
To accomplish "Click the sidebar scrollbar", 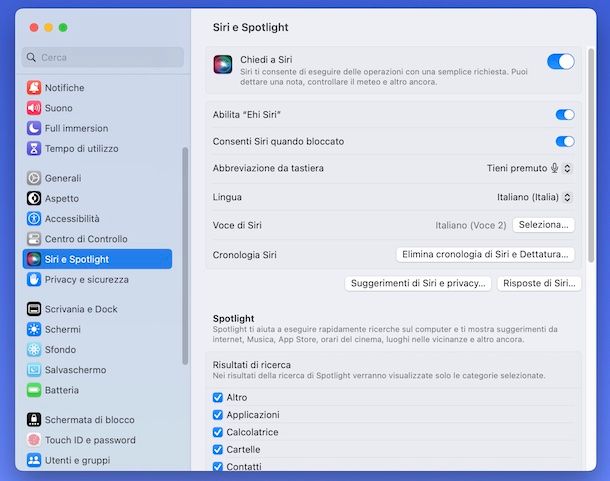I will [185, 256].
